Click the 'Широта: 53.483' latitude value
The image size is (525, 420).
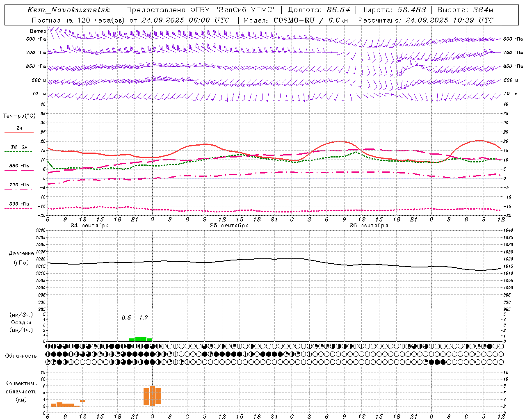[x=394, y=10]
